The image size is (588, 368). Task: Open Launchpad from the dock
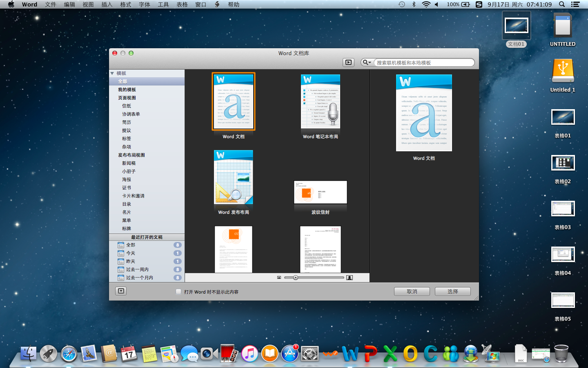click(x=49, y=354)
